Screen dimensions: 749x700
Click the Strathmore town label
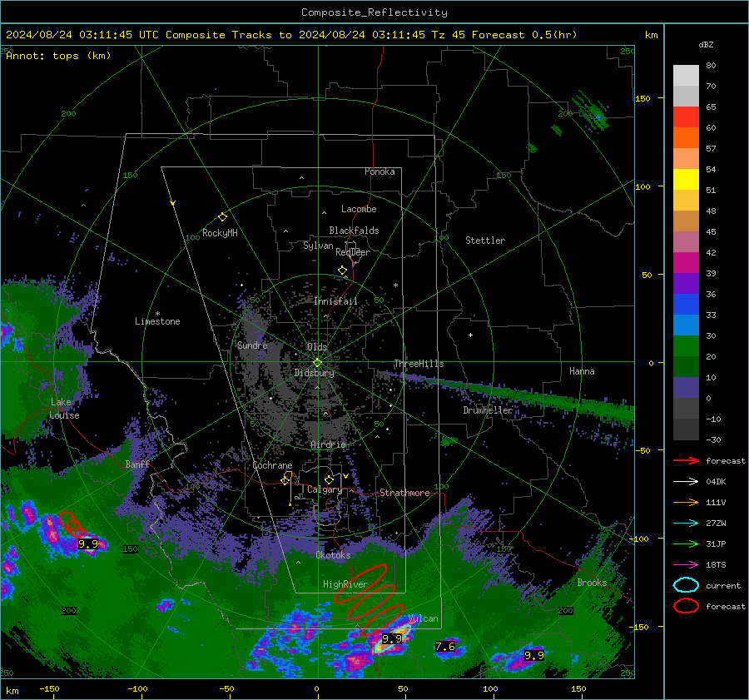[404, 493]
